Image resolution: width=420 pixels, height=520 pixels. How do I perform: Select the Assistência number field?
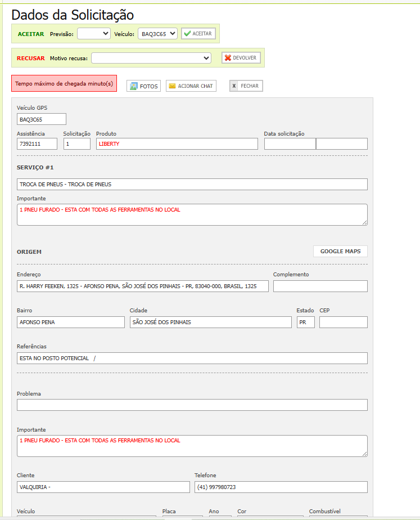(37, 144)
